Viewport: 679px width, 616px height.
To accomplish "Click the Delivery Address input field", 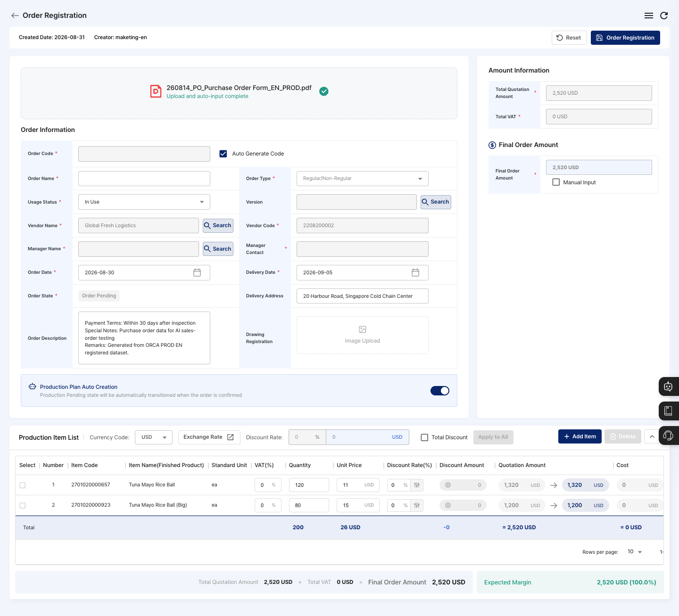I will (x=363, y=296).
